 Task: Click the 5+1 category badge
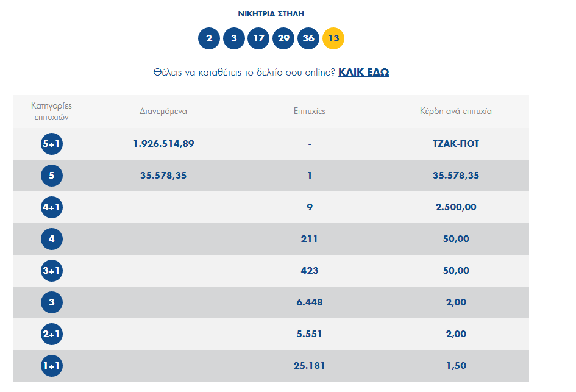pos(52,144)
